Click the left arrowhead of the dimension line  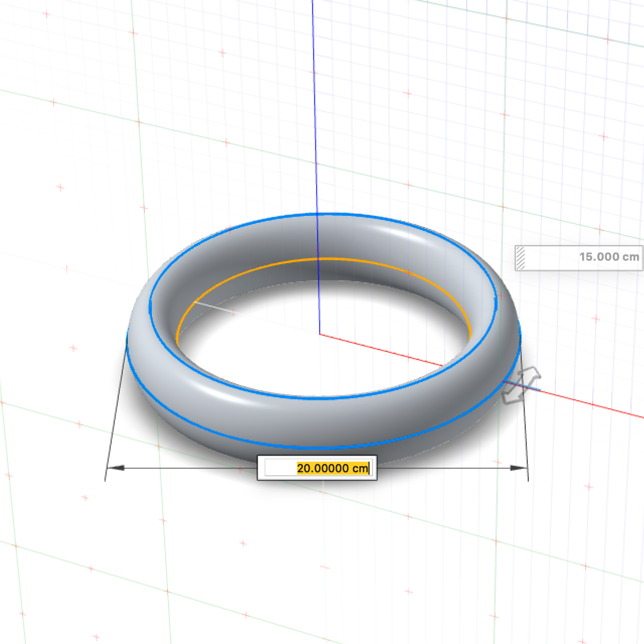click(x=116, y=468)
